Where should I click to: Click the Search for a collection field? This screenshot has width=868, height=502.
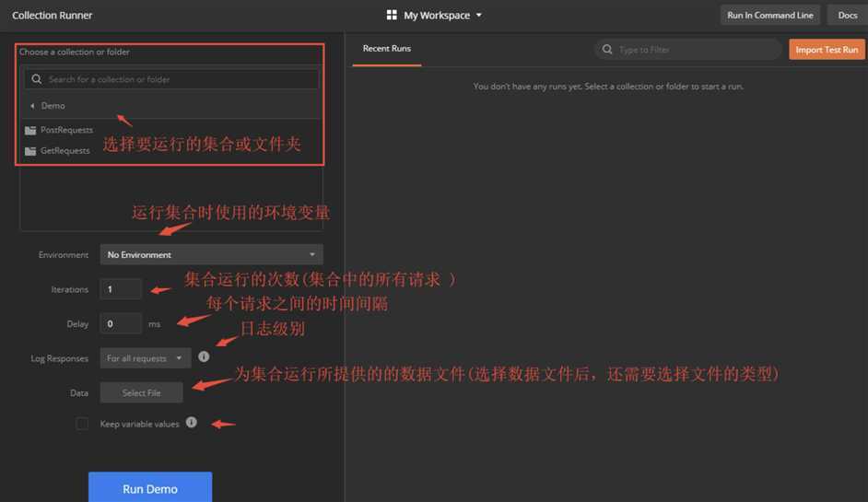tap(171, 79)
